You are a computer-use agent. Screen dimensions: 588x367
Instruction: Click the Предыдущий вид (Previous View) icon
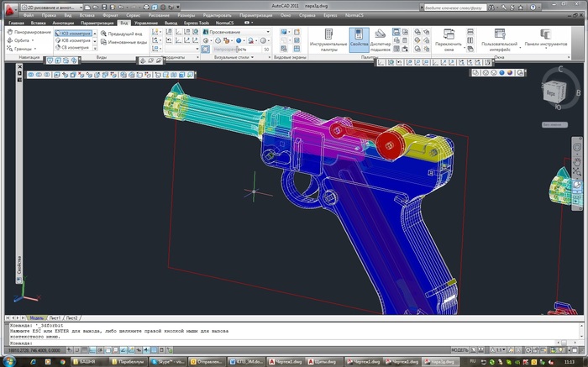[123, 33]
